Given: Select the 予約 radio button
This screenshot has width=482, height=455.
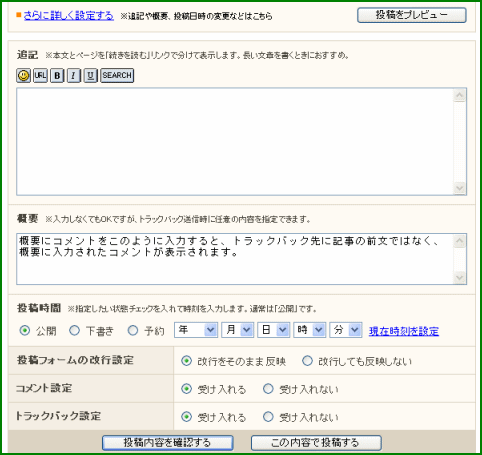Looking at the screenshot, I should (x=133, y=331).
